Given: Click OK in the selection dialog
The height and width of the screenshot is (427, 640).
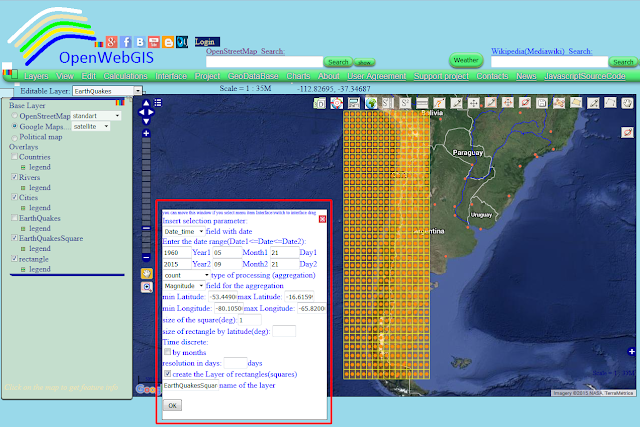Looking at the screenshot, I should pos(172,405).
